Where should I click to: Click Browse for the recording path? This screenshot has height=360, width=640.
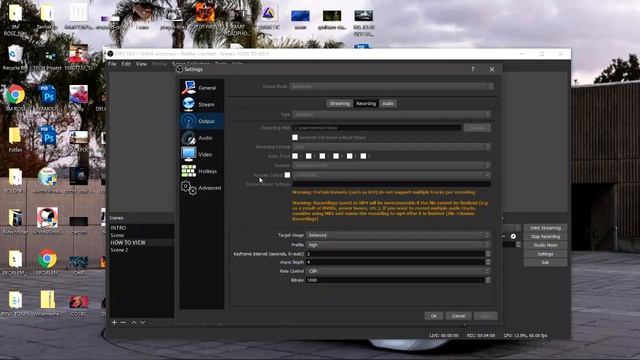(477, 128)
